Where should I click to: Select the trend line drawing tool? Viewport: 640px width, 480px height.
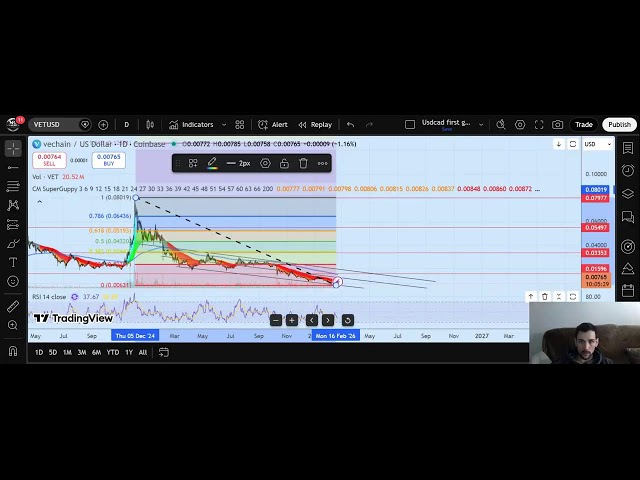[13, 168]
